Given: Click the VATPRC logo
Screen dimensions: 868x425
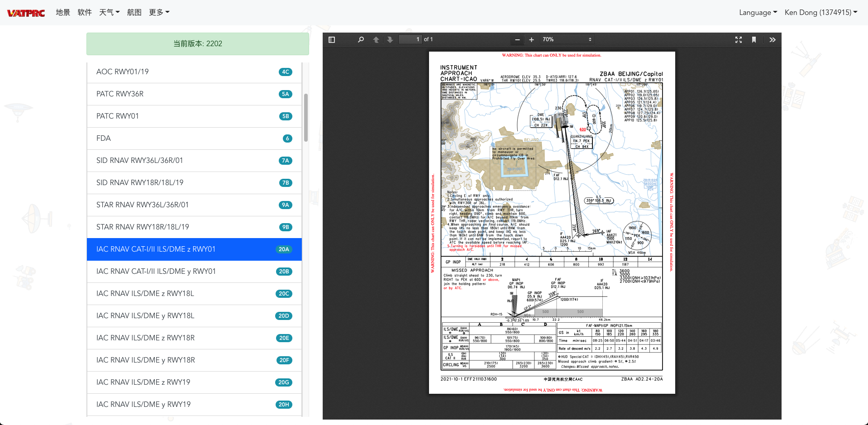Looking at the screenshot, I should [x=26, y=13].
